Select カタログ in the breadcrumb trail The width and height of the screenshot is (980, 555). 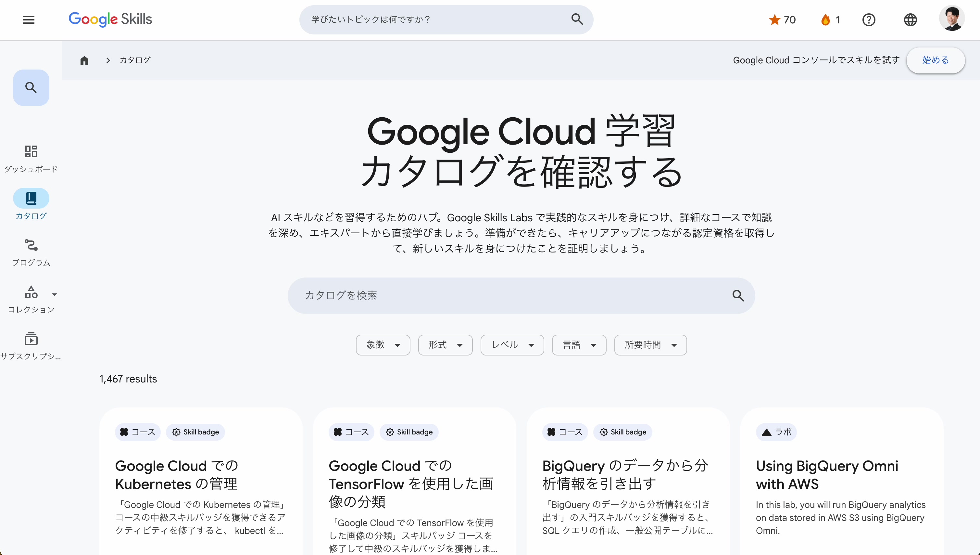[x=134, y=60]
